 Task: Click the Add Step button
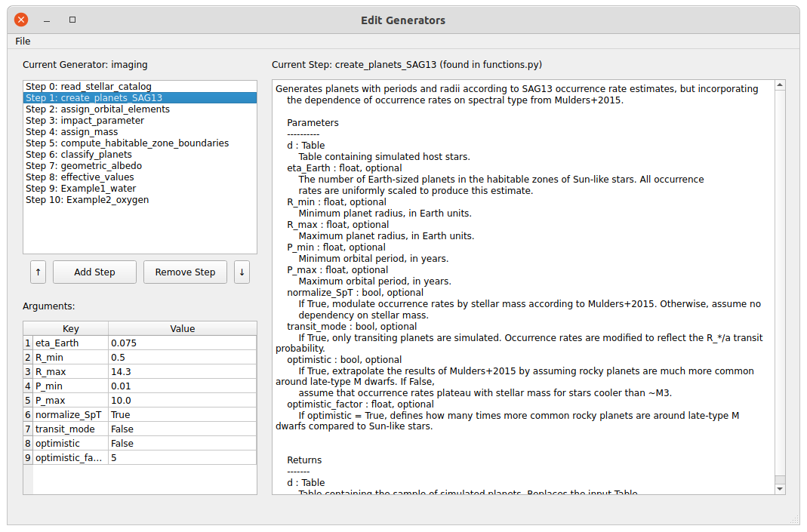point(94,272)
